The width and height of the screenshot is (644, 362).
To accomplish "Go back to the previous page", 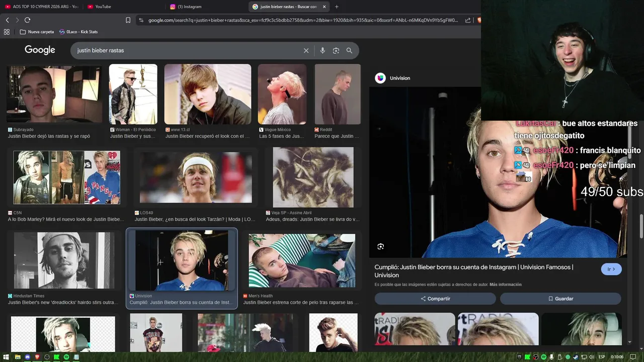I will coord(7,20).
